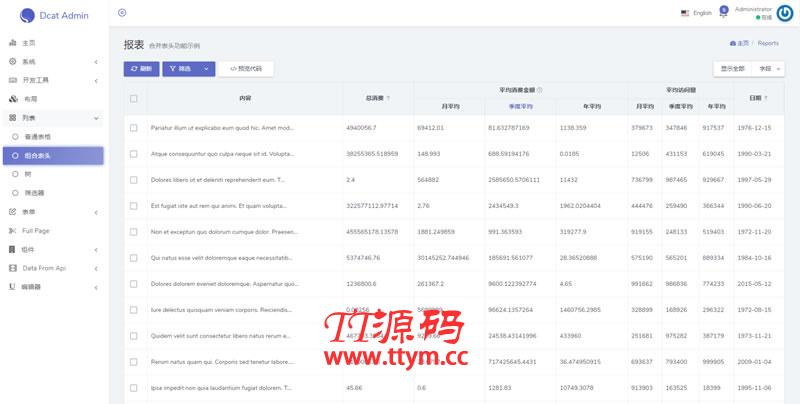Check the row starting 'Est fugiat iste aut rem'

click(x=134, y=206)
